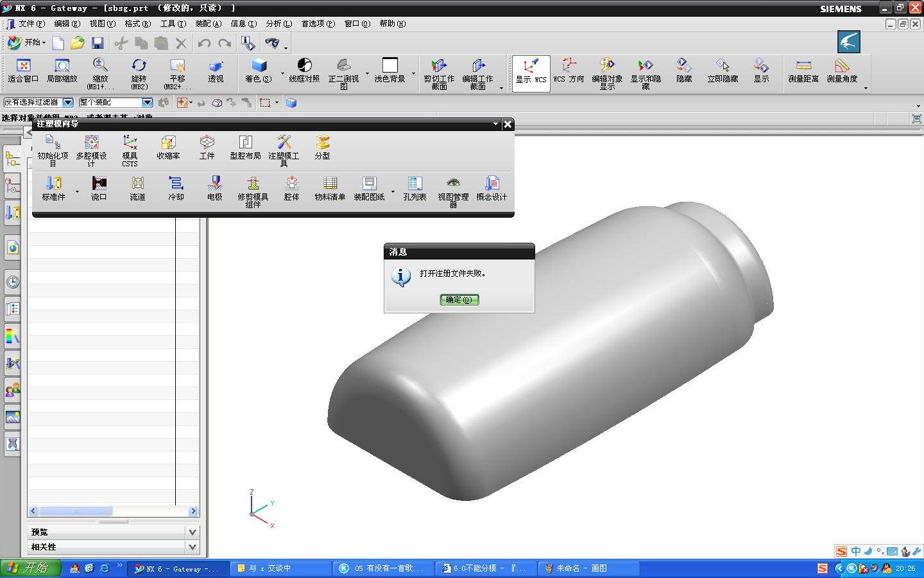
Task: Click the navigator horizontal scrollbar thumb
Action: pos(76,511)
